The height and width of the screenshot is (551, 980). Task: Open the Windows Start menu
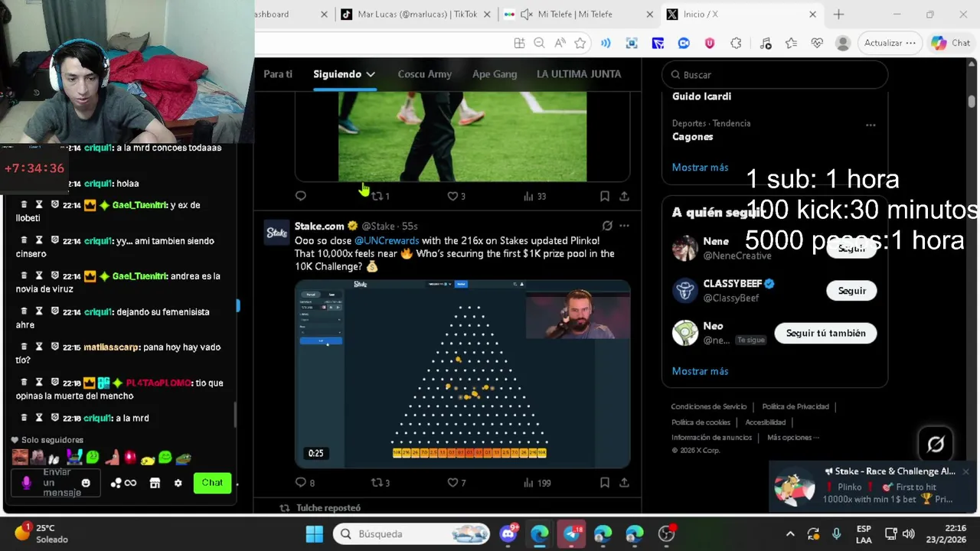315,533
